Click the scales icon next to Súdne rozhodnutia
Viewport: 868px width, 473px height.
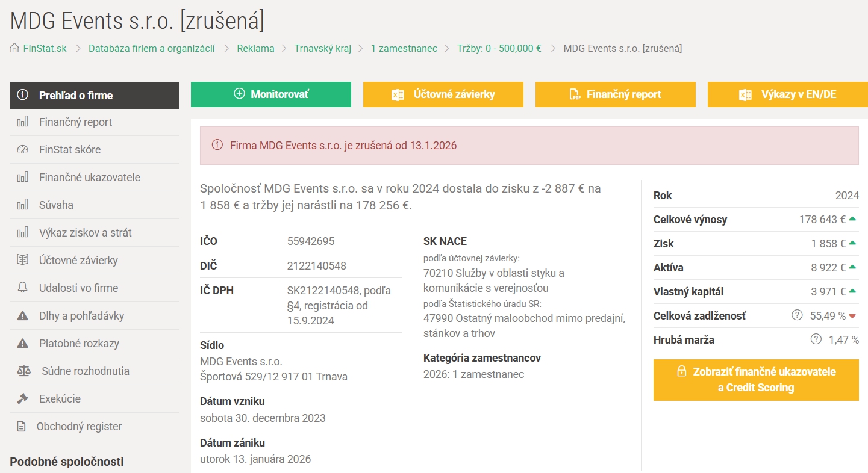click(x=24, y=371)
